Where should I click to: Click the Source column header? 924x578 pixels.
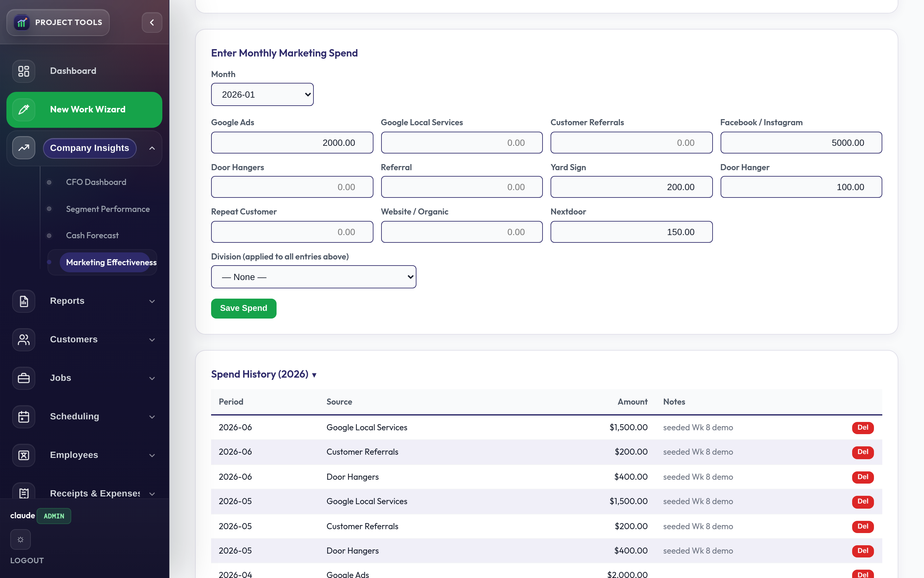[339, 402]
